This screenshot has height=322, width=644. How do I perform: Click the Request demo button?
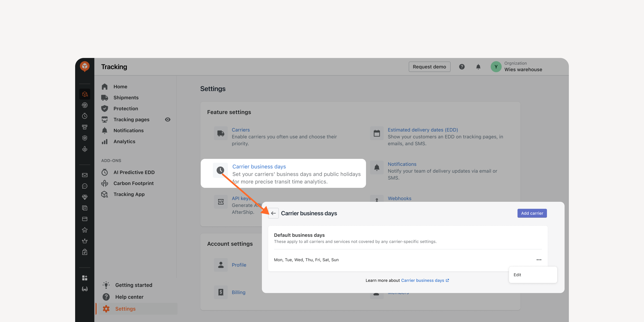(x=429, y=67)
